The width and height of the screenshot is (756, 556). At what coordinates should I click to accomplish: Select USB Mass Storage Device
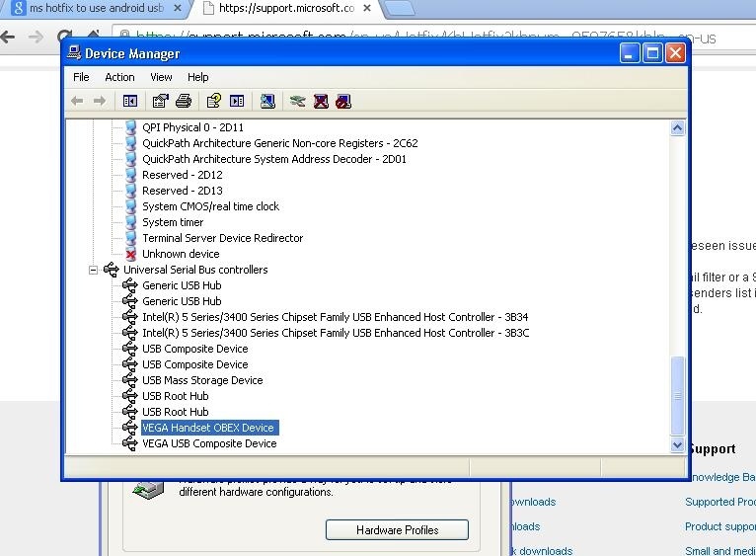[202, 380]
